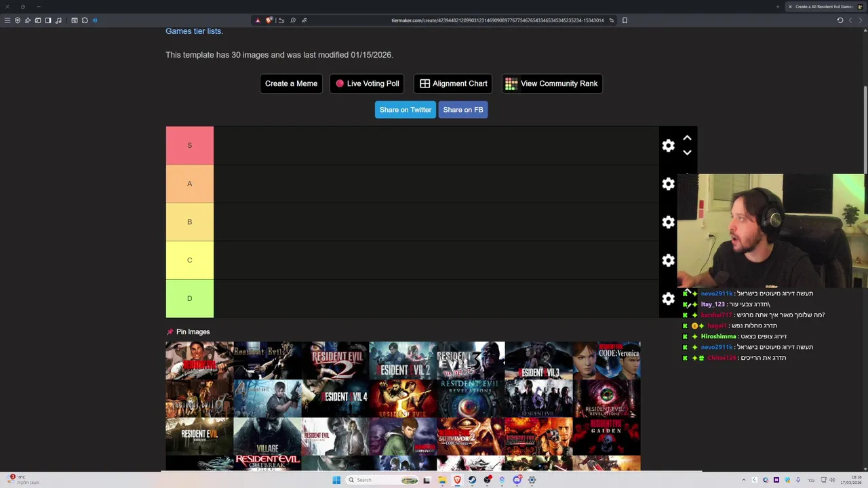The height and width of the screenshot is (488, 868).
Task: Start a Live Voting Poll
Action: 367,83
